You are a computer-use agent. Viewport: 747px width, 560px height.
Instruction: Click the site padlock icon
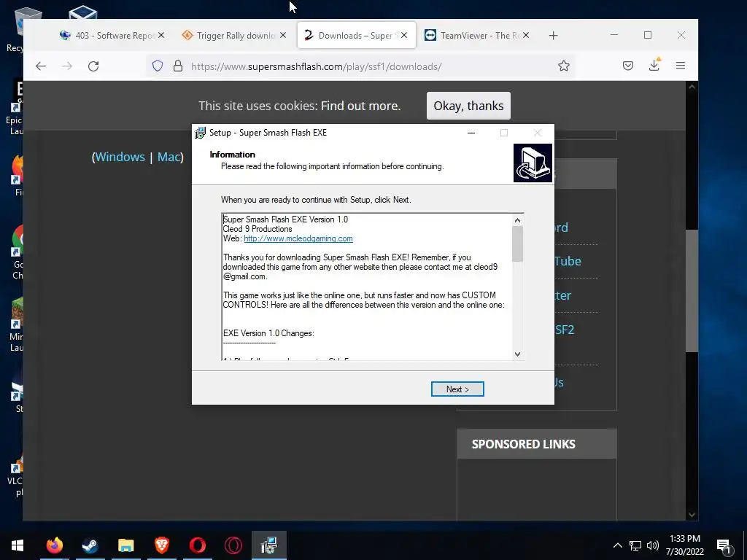(178, 66)
